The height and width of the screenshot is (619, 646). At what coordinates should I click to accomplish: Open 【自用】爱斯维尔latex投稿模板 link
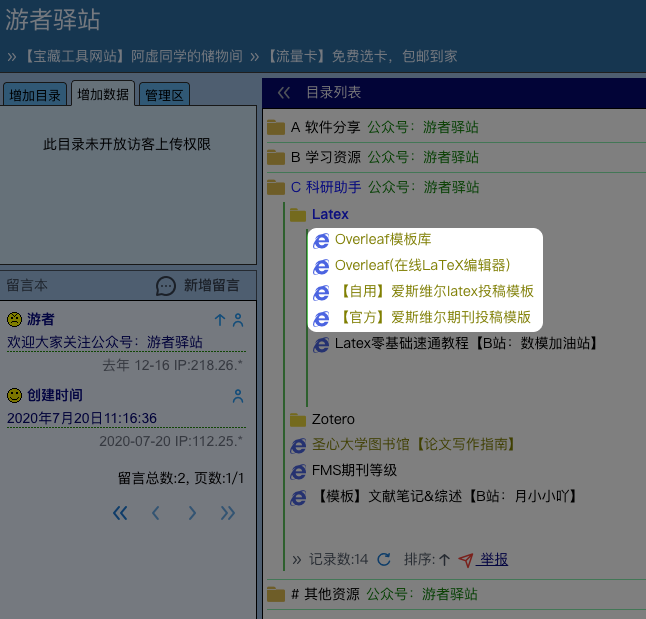tap(435, 291)
